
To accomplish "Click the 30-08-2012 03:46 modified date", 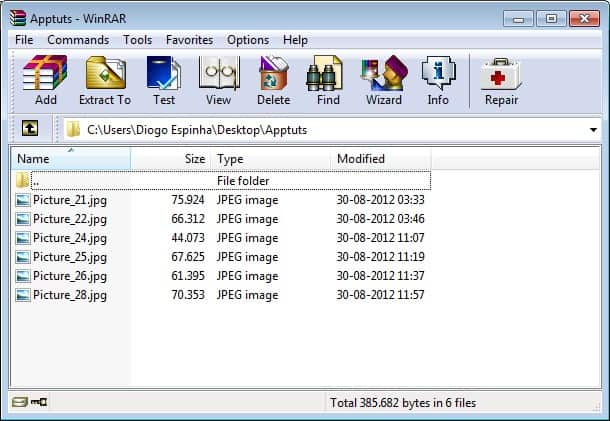I will click(380, 219).
